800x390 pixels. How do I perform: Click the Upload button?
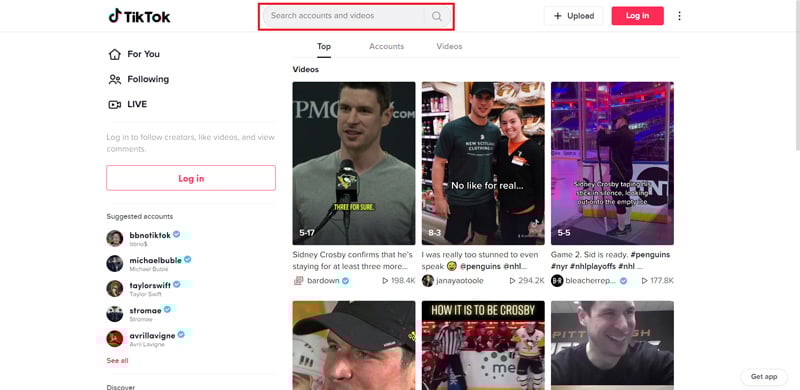coord(573,16)
